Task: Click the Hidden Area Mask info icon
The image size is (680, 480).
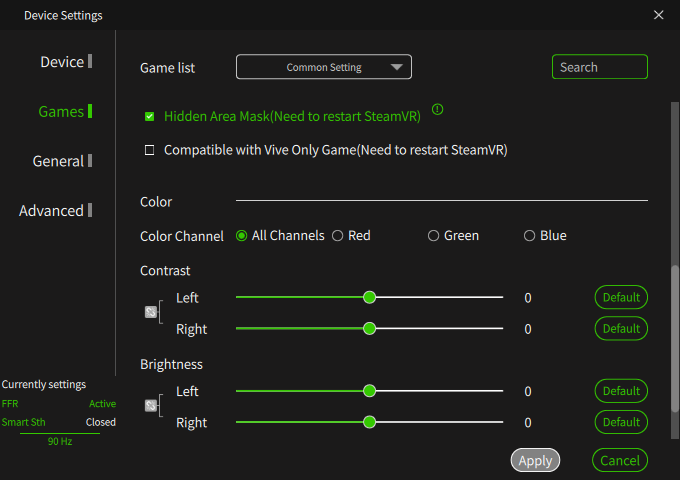Action: point(437,109)
